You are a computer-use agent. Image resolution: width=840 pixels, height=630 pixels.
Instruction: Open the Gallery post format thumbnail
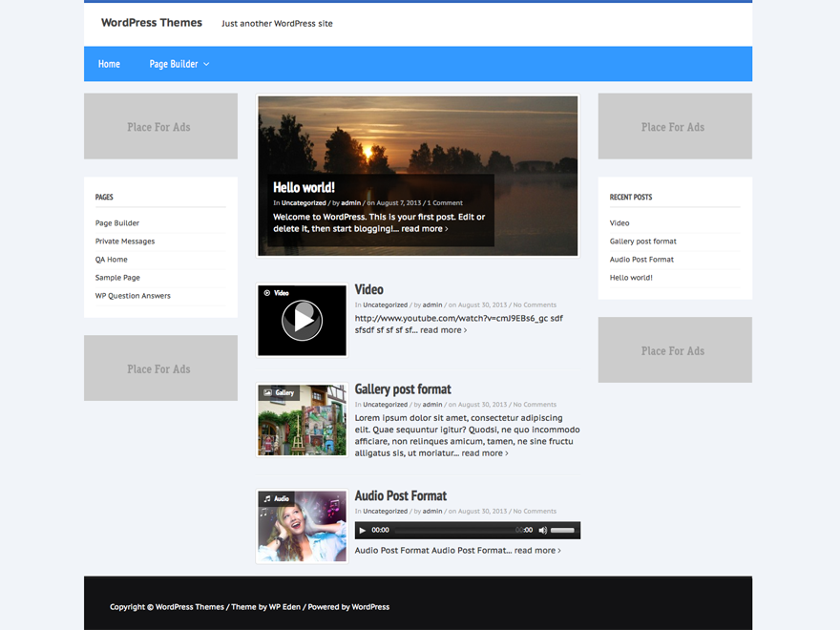(x=302, y=420)
